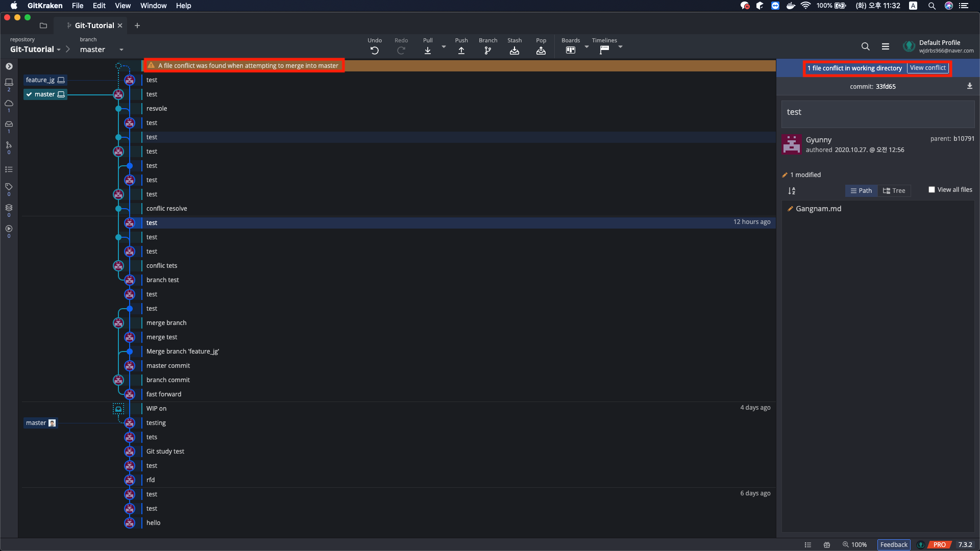Open the master branch dropdown
The image size is (980, 551).
(x=121, y=49)
